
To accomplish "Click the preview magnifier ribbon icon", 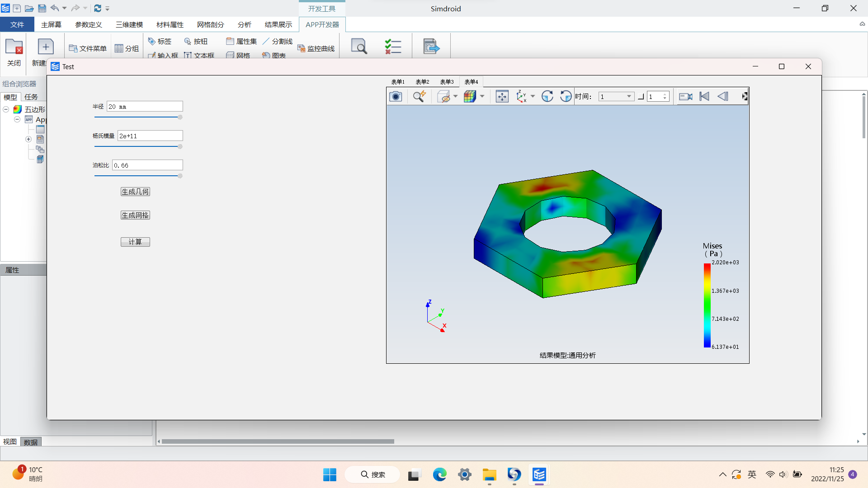I will (359, 46).
